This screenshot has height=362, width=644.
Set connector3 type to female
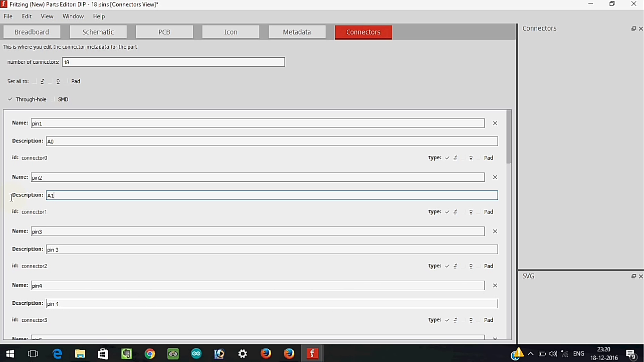[468, 320]
